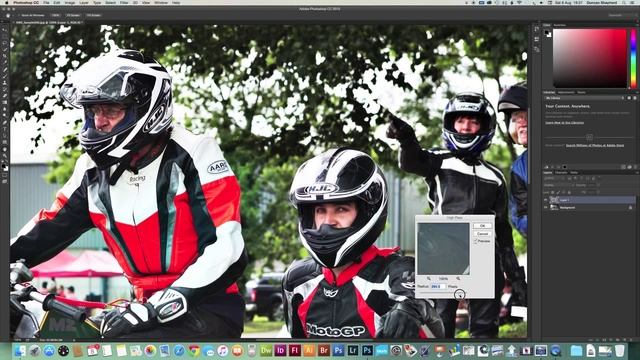Launch InDesign (Id) from the dock

[x=280, y=350]
